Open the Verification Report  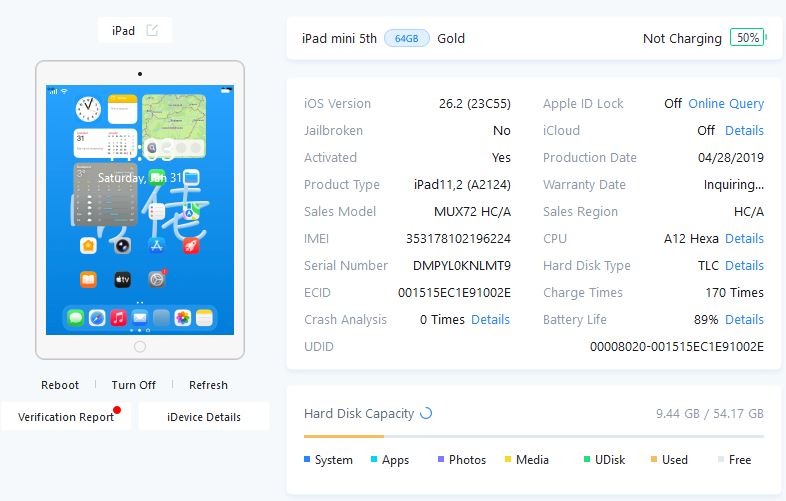(x=66, y=417)
